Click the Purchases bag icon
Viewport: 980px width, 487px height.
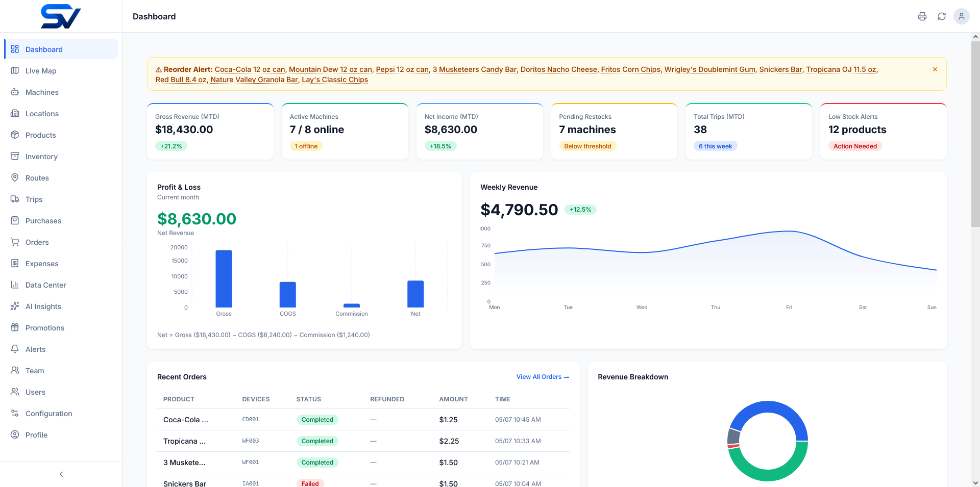[15, 220]
